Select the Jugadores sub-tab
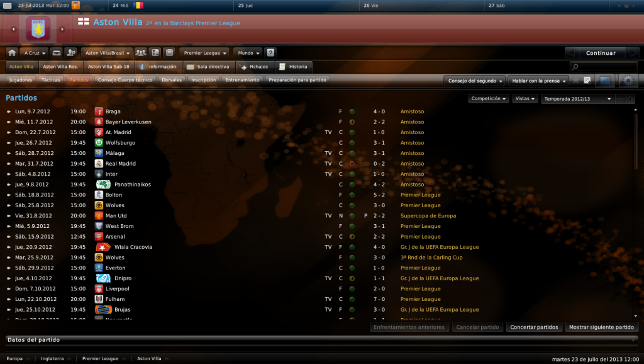The image size is (644, 364). click(x=21, y=80)
